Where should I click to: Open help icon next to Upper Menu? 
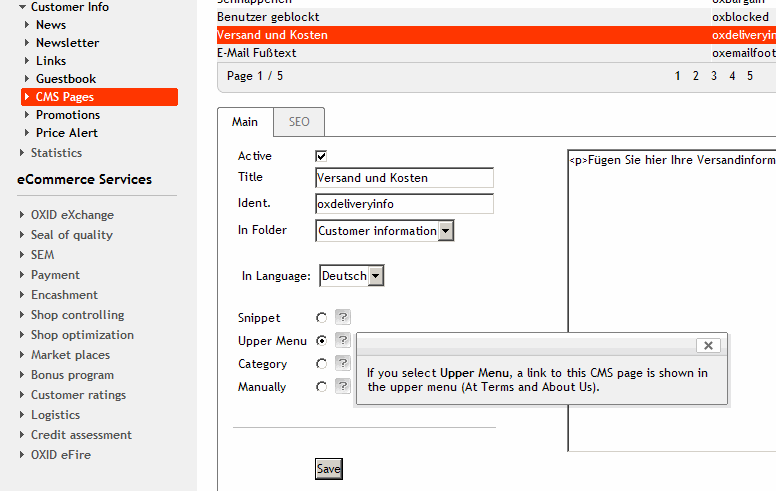tap(342, 341)
